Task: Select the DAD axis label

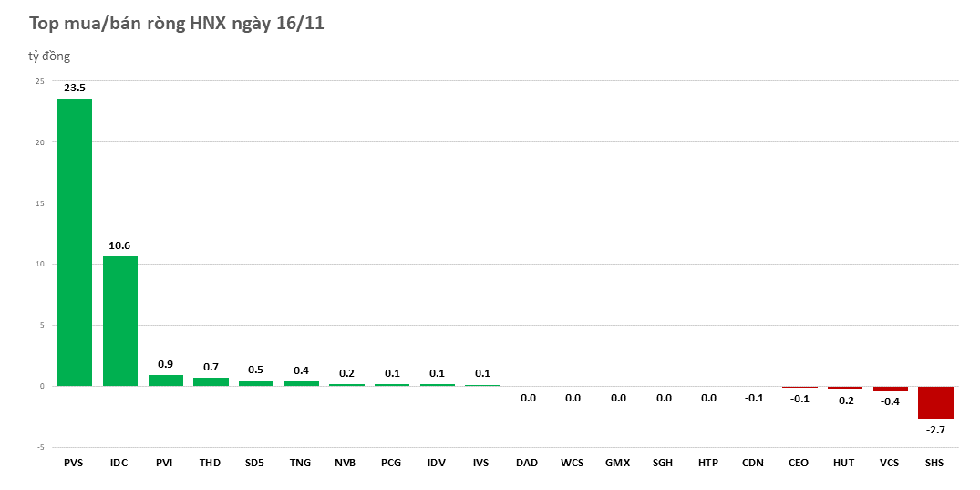Action: (x=527, y=463)
